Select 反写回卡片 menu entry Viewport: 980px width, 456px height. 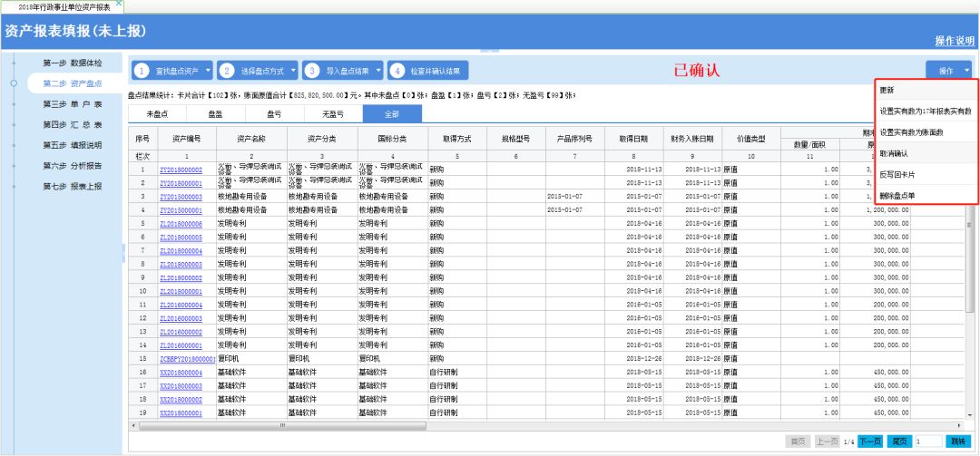click(896, 175)
